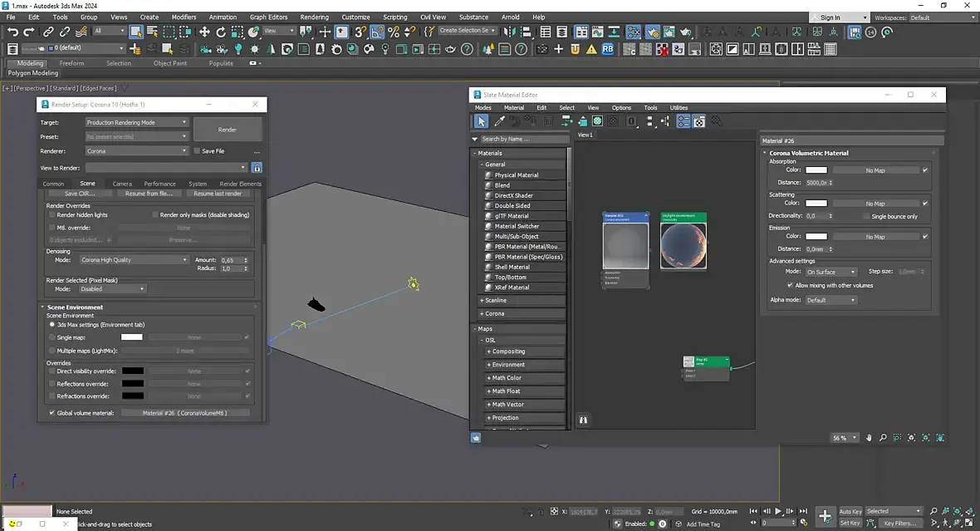Click the Link selection chain icon
This screenshot has width=980, height=531.
[x=48, y=32]
